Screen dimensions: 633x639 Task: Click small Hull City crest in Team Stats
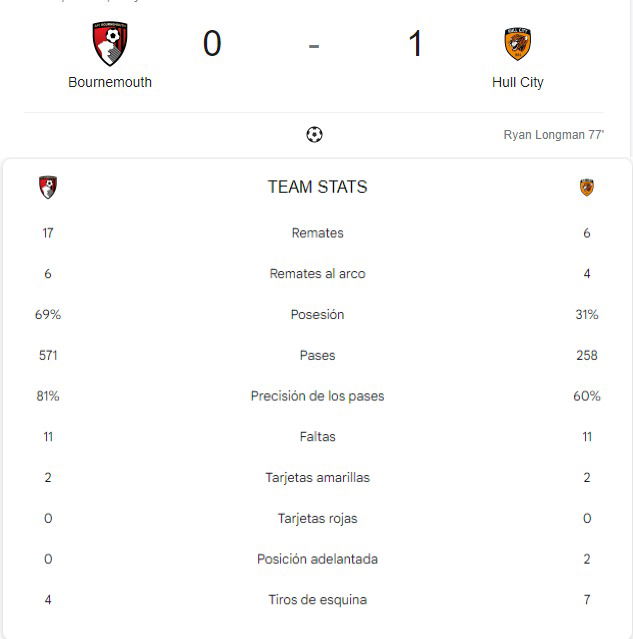click(x=587, y=187)
